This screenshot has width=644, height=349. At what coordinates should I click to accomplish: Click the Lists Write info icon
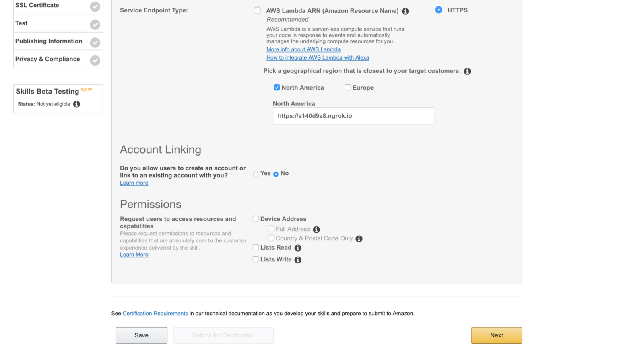pos(298,260)
